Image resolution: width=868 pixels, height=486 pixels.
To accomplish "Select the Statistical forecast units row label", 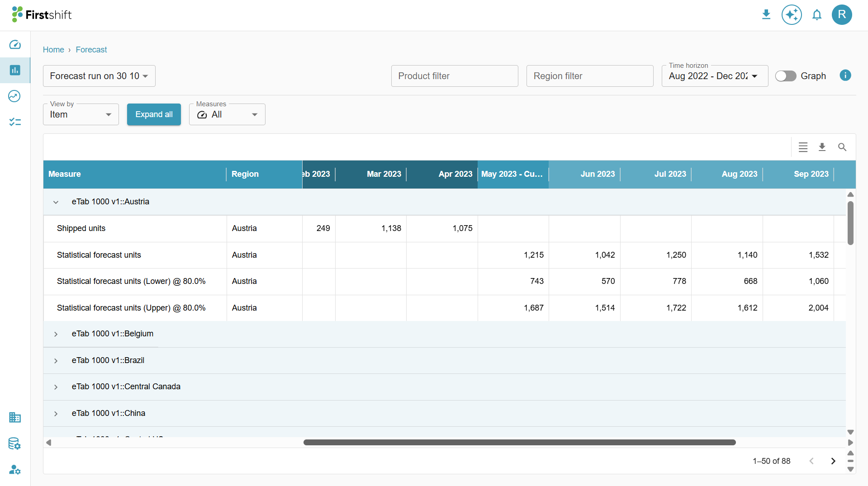I will pos(99,255).
